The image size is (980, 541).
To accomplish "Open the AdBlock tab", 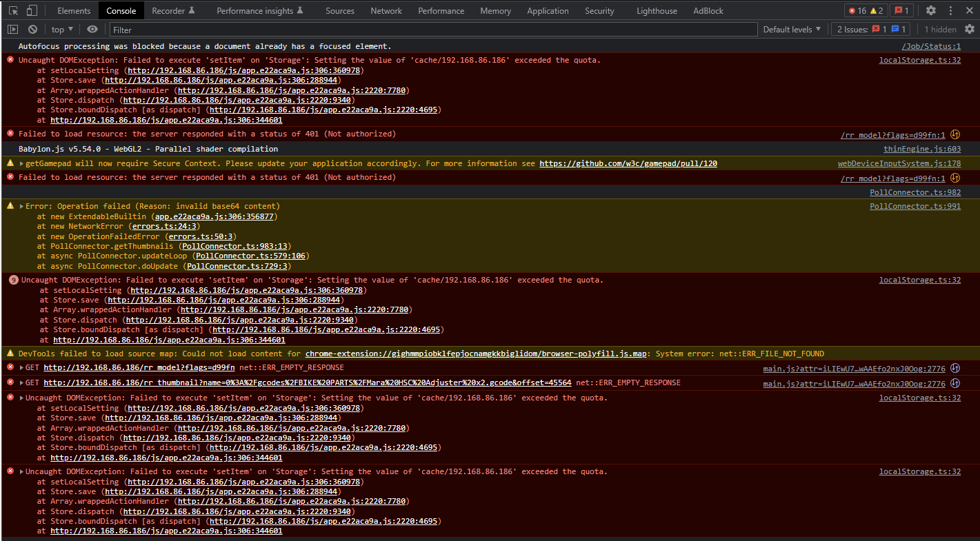I will [x=708, y=10].
